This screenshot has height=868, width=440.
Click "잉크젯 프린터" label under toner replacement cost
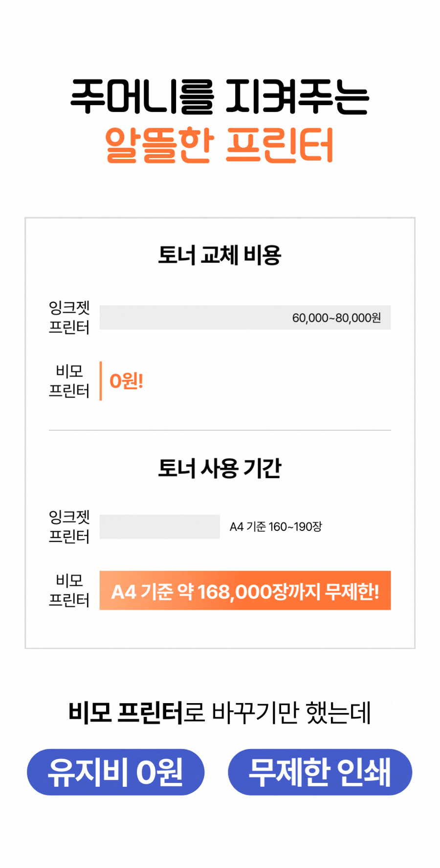click(x=69, y=318)
